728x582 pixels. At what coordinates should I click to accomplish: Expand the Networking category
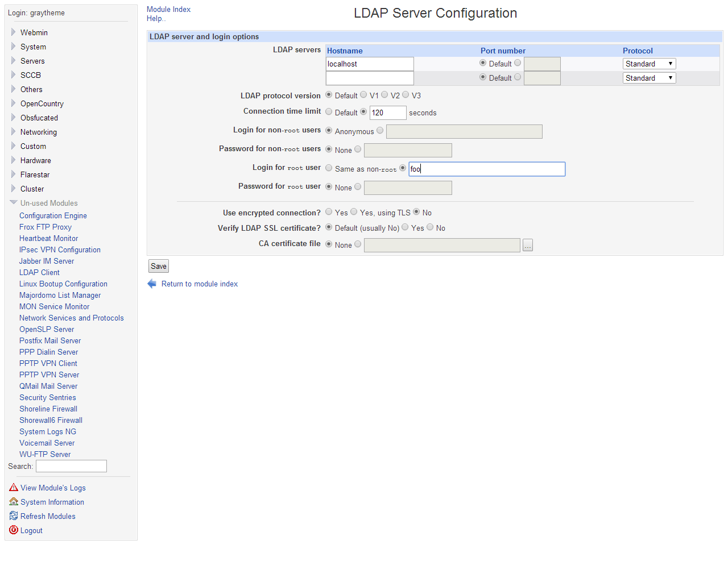point(14,132)
